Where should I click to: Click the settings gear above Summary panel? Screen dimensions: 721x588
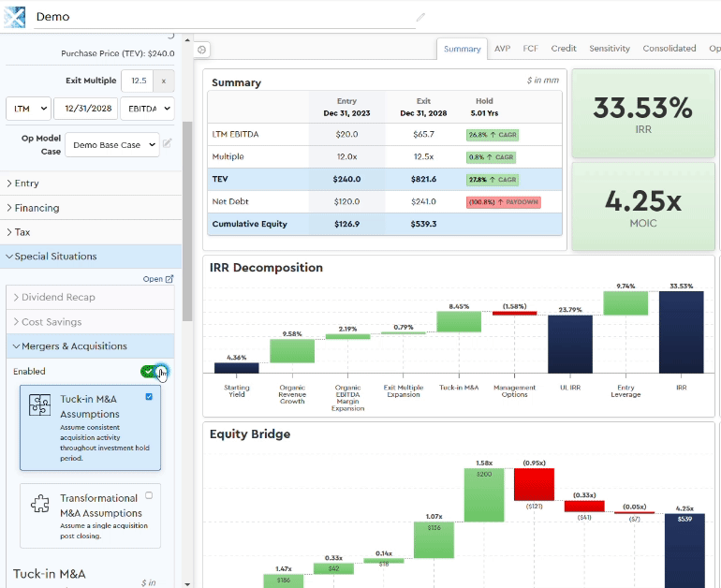pos(202,50)
